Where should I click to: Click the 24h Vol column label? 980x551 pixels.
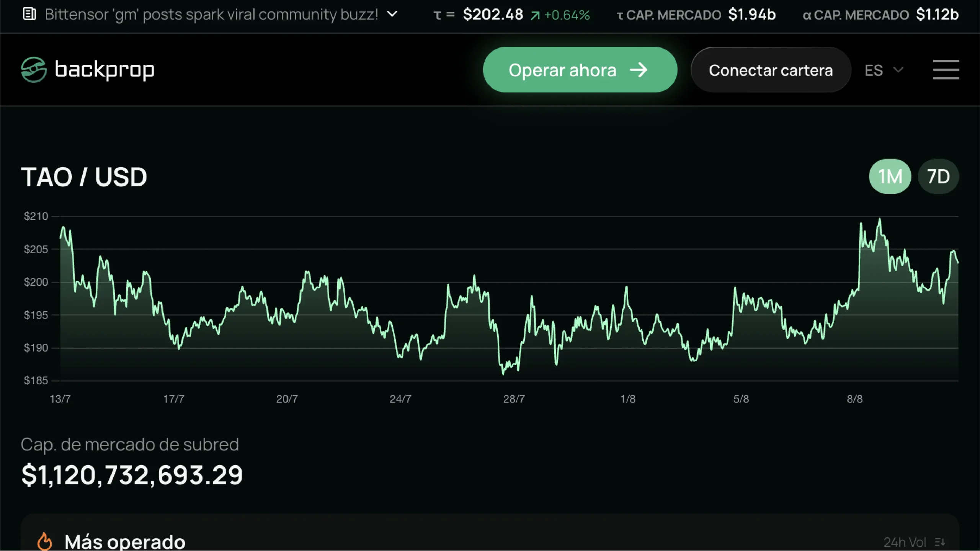pos(905,542)
